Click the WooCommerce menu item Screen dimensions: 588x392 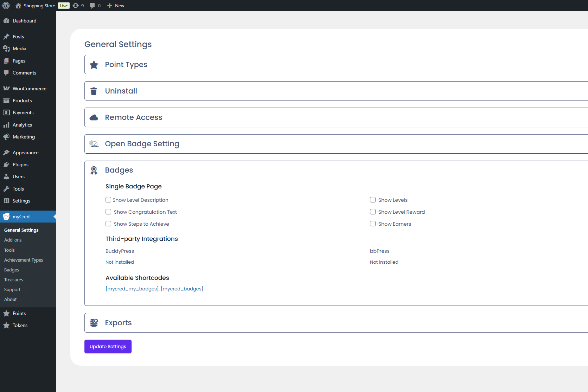pyautogui.click(x=29, y=88)
